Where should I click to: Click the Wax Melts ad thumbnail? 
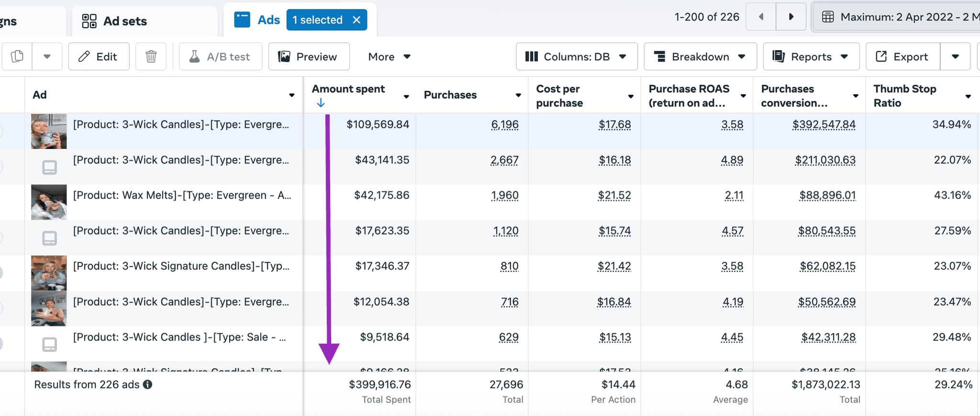[49, 202]
